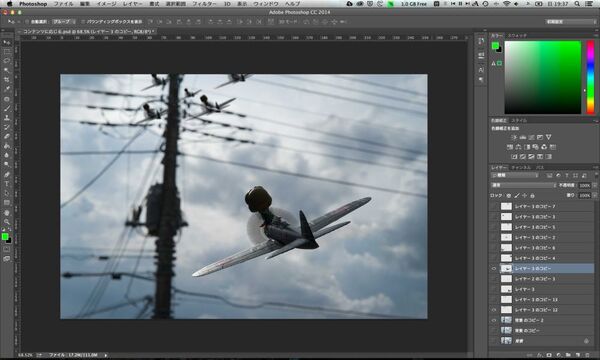Select the Pen tool

(7, 174)
